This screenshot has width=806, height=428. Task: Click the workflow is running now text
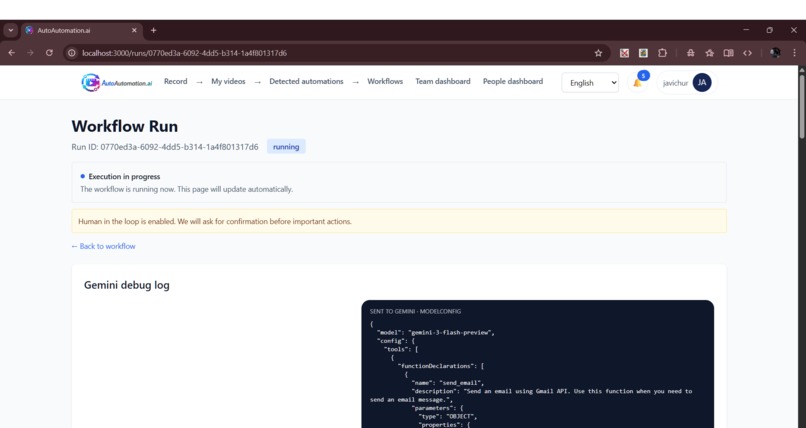[187, 189]
